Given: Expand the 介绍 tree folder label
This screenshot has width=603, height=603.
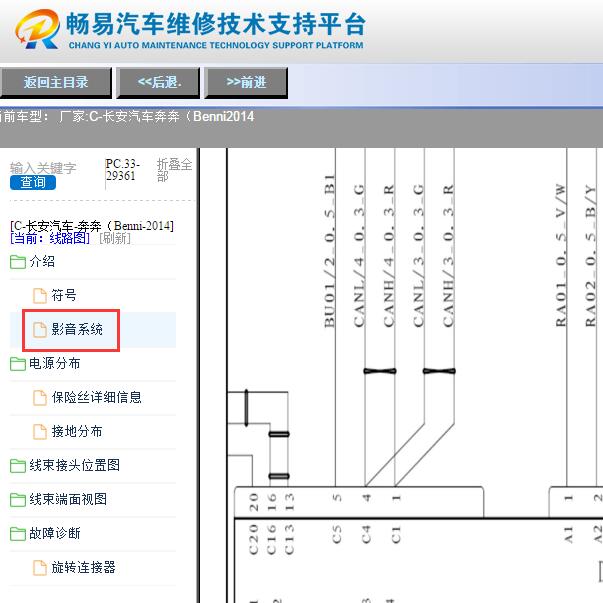Looking at the screenshot, I should (42, 262).
